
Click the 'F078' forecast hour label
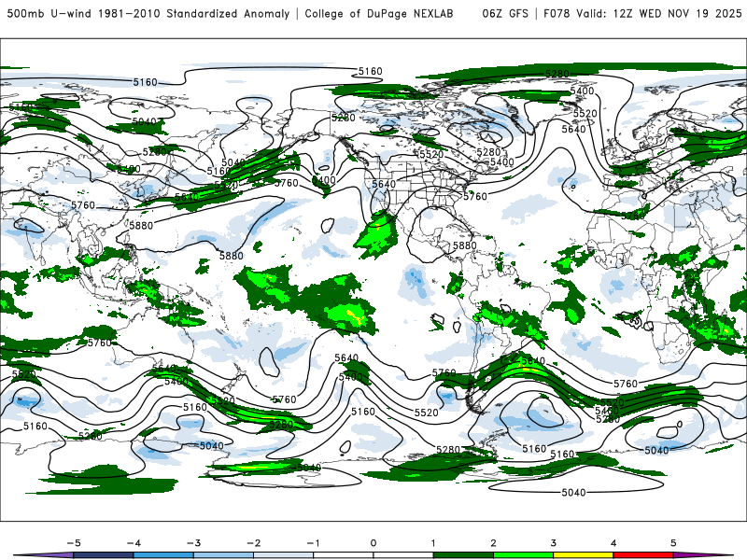pyautogui.click(x=557, y=14)
